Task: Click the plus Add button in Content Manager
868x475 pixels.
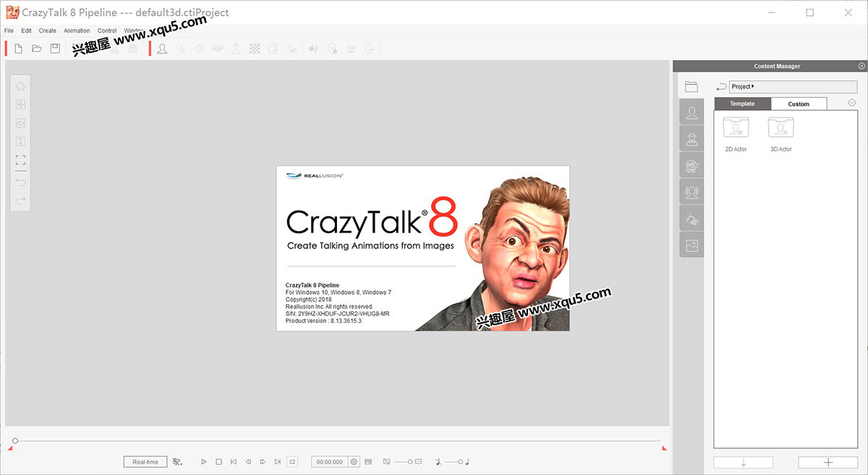Action: click(828, 462)
